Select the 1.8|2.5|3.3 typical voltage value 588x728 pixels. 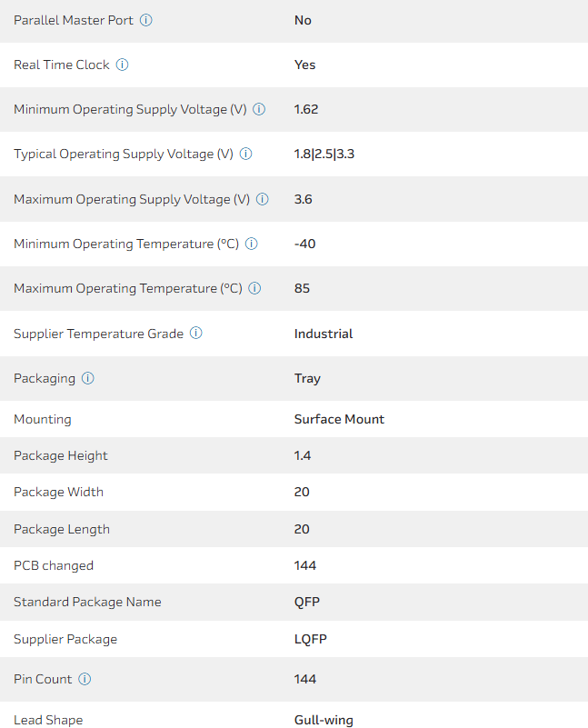pos(324,154)
